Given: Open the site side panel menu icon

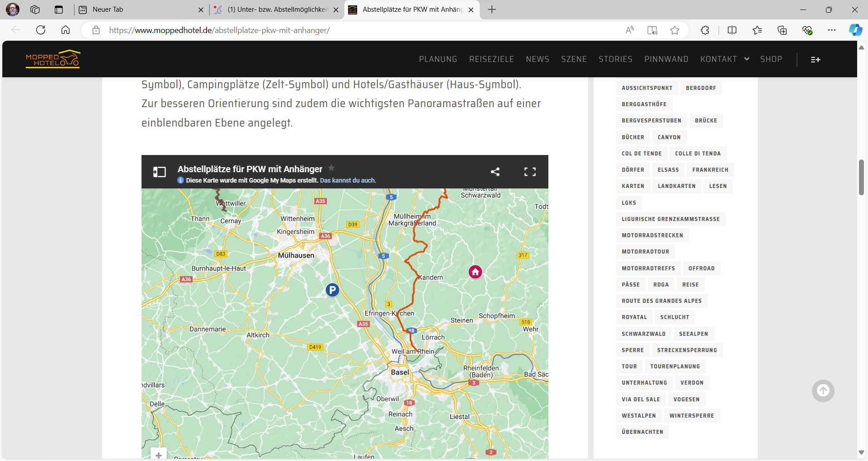Looking at the screenshot, I should pyautogui.click(x=816, y=60).
